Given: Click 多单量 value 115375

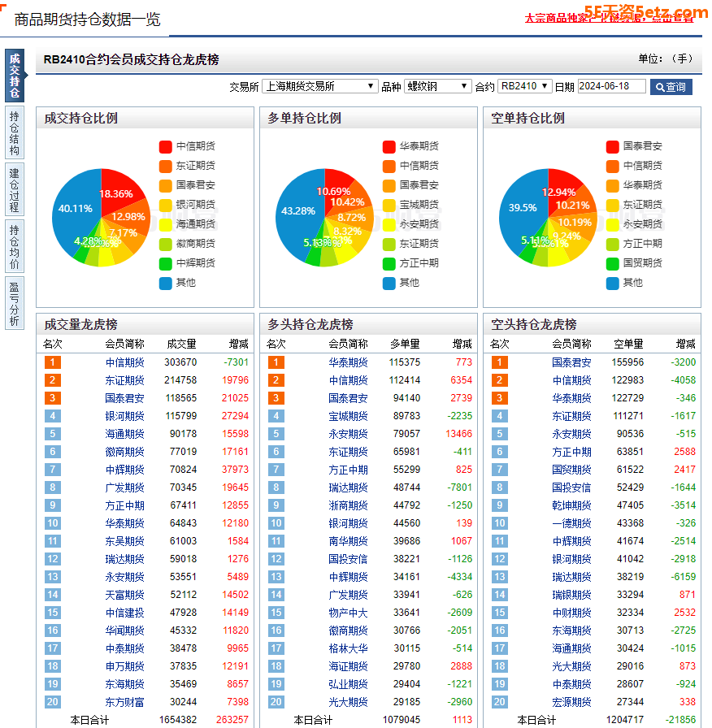Looking at the screenshot, I should 405,362.
